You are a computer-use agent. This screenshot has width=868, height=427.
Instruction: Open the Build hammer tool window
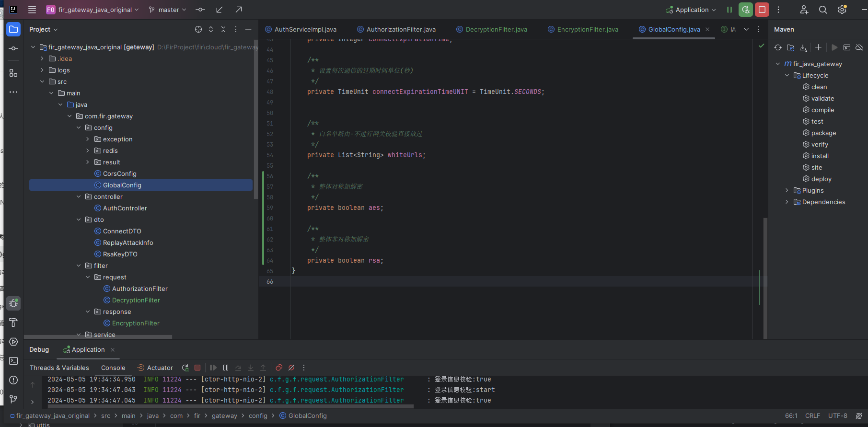tap(13, 323)
